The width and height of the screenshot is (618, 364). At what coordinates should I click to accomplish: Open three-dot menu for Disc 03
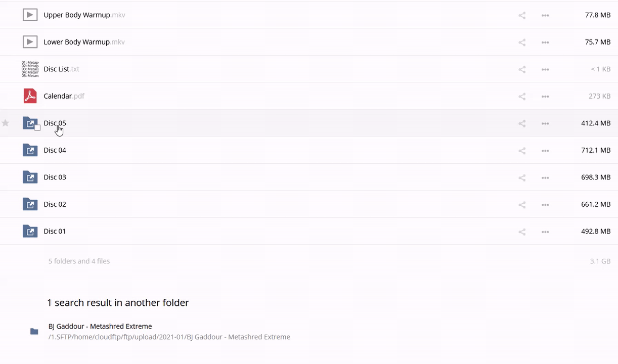click(545, 177)
